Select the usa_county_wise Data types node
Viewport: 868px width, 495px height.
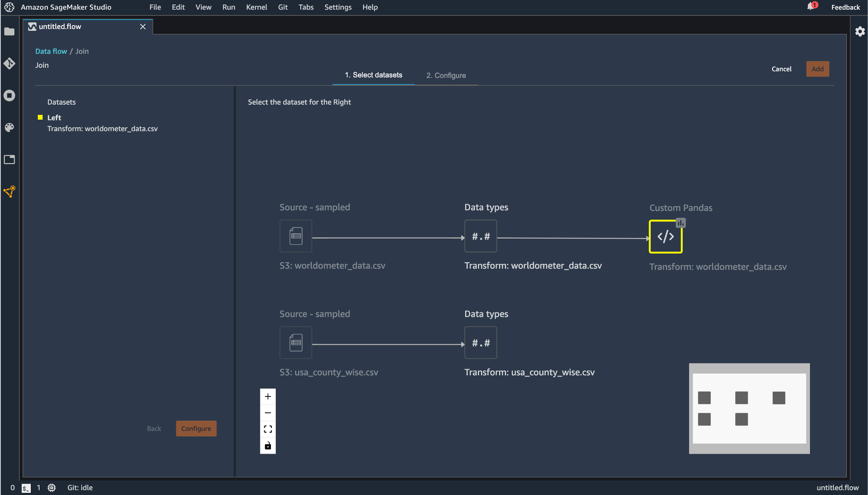[481, 343]
